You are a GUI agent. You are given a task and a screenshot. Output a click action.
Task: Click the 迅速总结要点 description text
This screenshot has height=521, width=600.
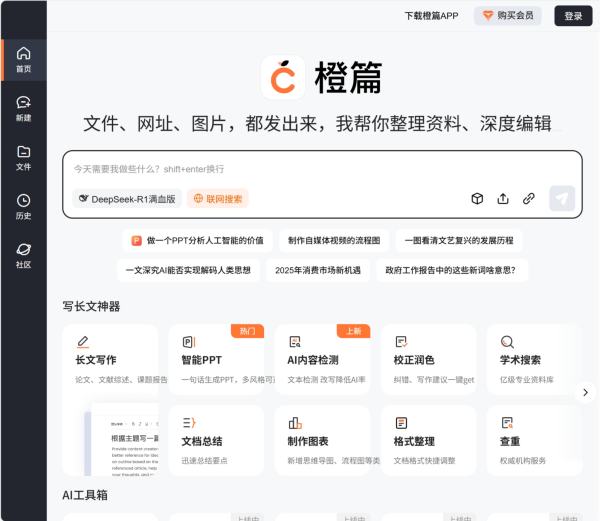tap(204, 461)
